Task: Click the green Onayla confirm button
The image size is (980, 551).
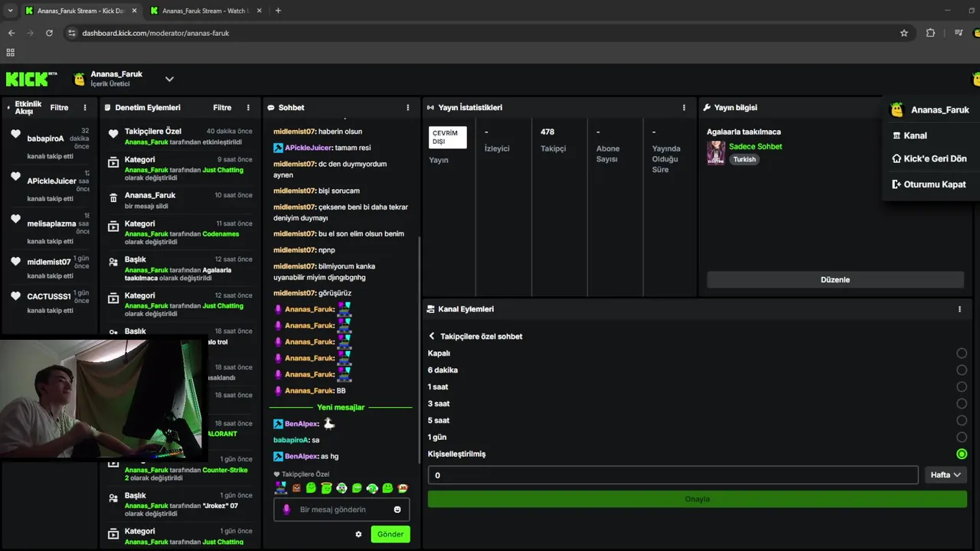Action: coord(697,499)
